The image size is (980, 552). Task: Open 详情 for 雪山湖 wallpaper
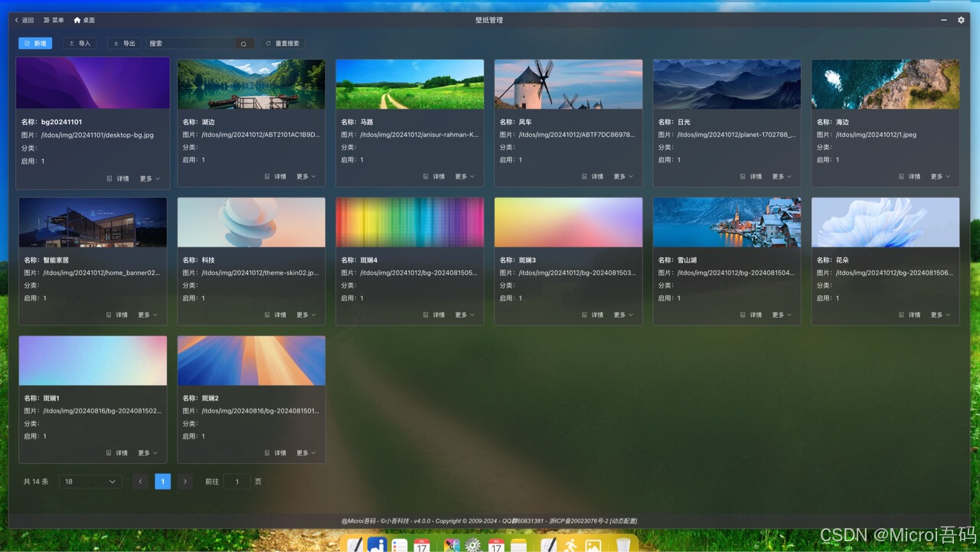[751, 315]
